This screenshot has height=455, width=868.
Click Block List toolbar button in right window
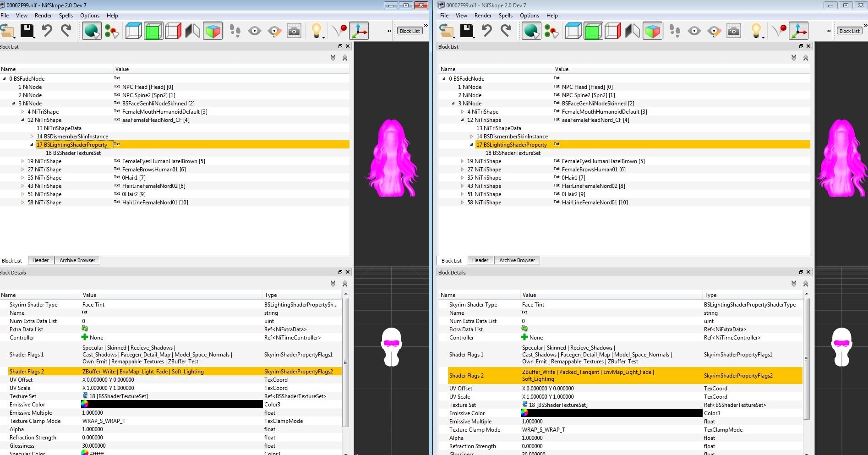tap(849, 31)
